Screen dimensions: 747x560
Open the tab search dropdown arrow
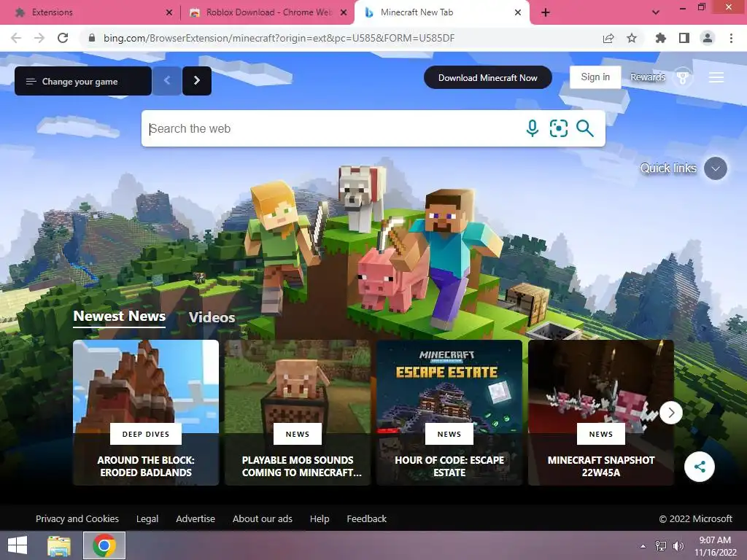coord(656,12)
